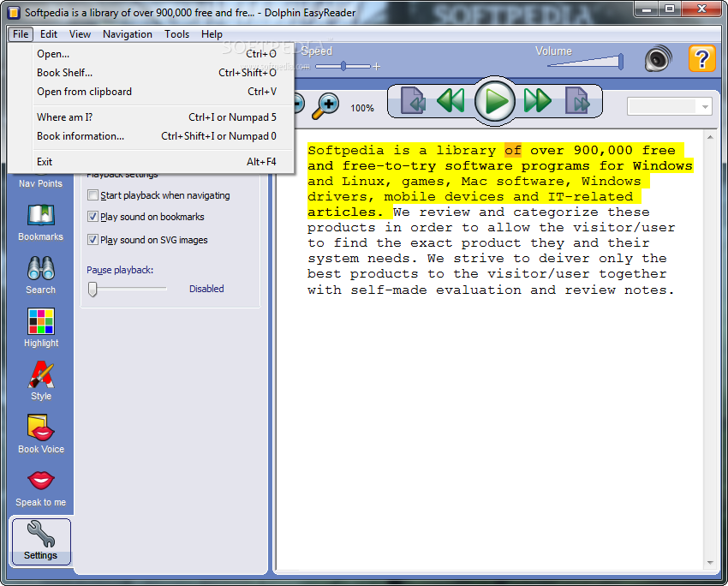This screenshot has height=586, width=728.
Task: Click the word 'Softpedia' in the text
Action: pos(346,150)
